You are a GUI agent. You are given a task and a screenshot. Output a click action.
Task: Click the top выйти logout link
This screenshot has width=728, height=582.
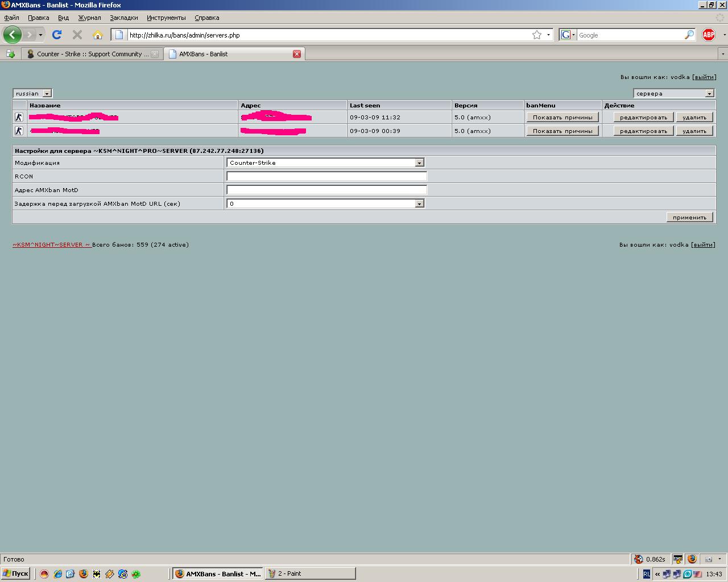pos(705,77)
